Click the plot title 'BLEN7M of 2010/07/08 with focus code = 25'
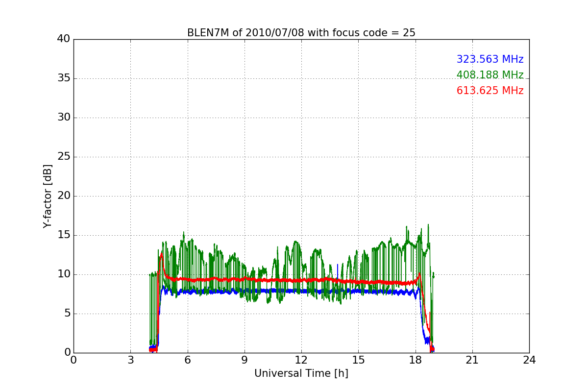 tap(301, 33)
